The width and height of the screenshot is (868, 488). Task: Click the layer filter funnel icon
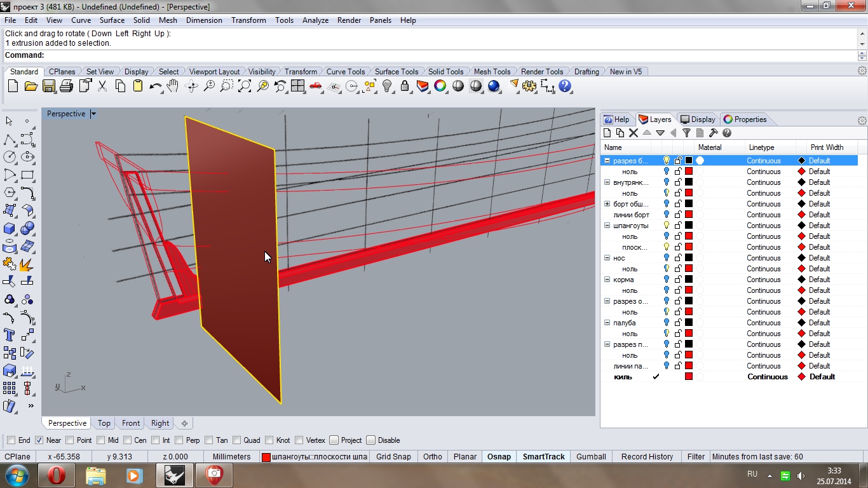pos(686,133)
